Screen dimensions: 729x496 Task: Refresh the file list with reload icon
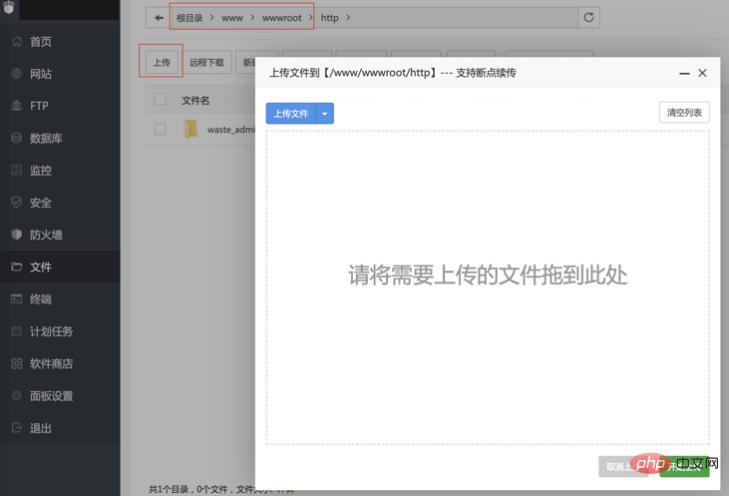[x=589, y=18]
